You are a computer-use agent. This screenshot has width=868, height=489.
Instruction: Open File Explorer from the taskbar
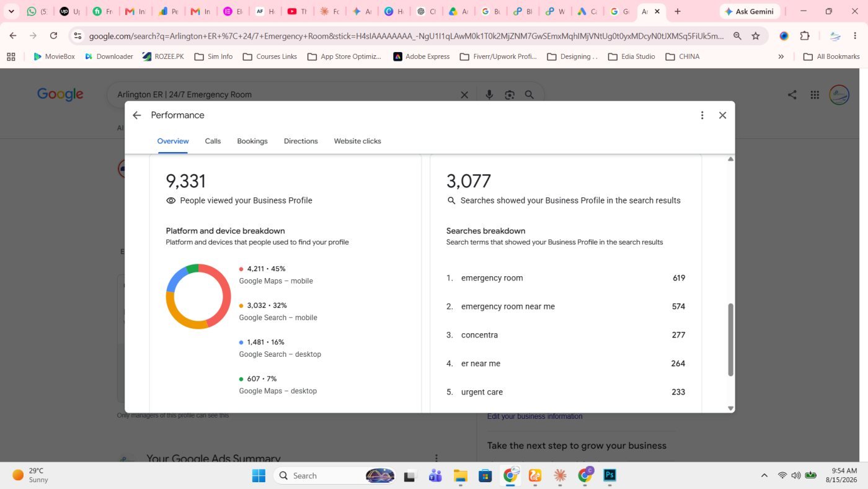pyautogui.click(x=460, y=475)
